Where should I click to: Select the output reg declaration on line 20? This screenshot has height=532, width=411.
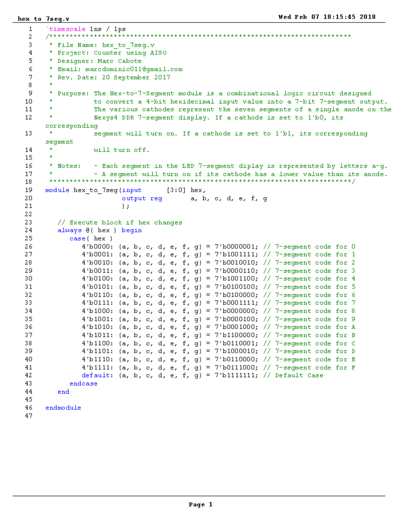141,198
